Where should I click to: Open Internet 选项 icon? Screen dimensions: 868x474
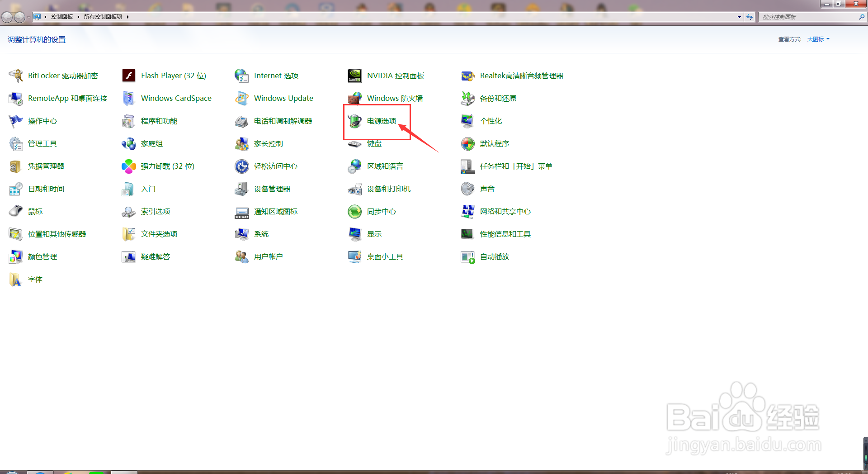tap(242, 76)
